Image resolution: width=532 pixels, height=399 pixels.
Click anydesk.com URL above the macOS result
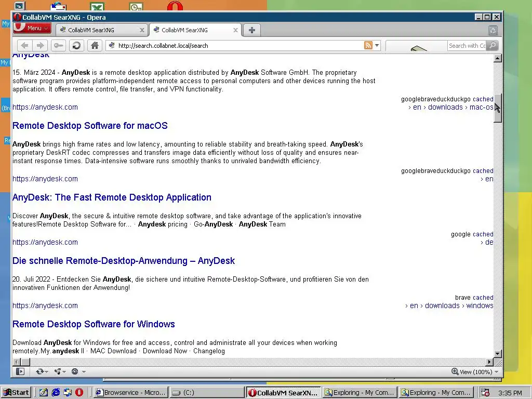(x=45, y=107)
